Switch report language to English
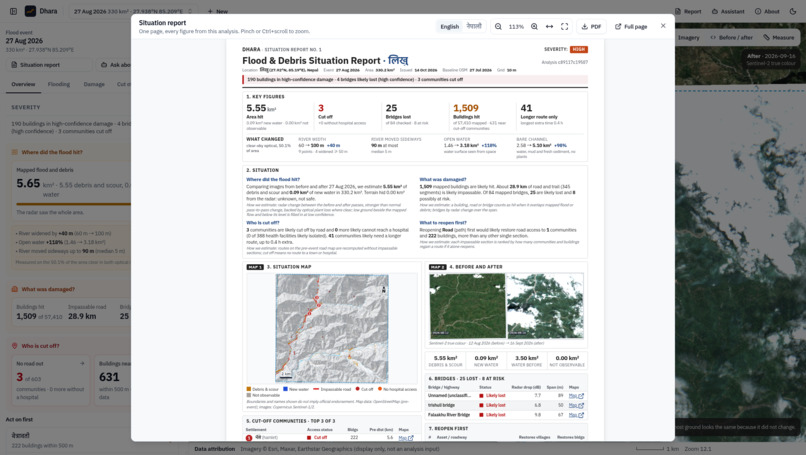 coord(449,27)
